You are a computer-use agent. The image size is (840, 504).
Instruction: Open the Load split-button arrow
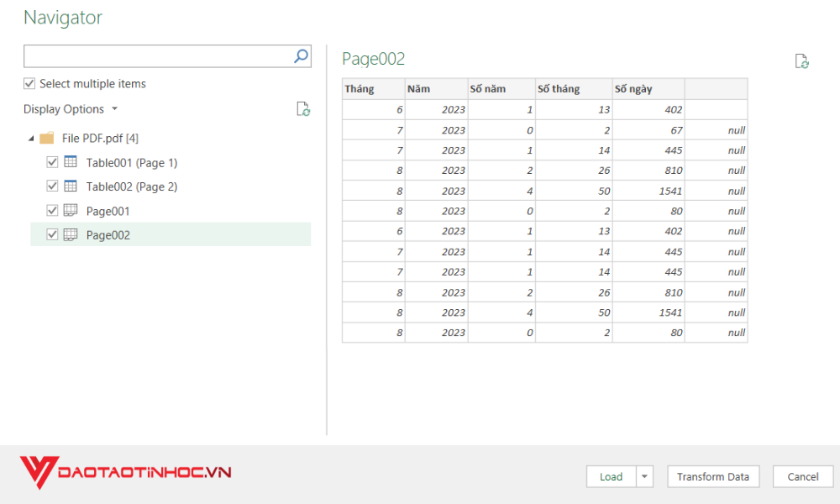point(645,476)
